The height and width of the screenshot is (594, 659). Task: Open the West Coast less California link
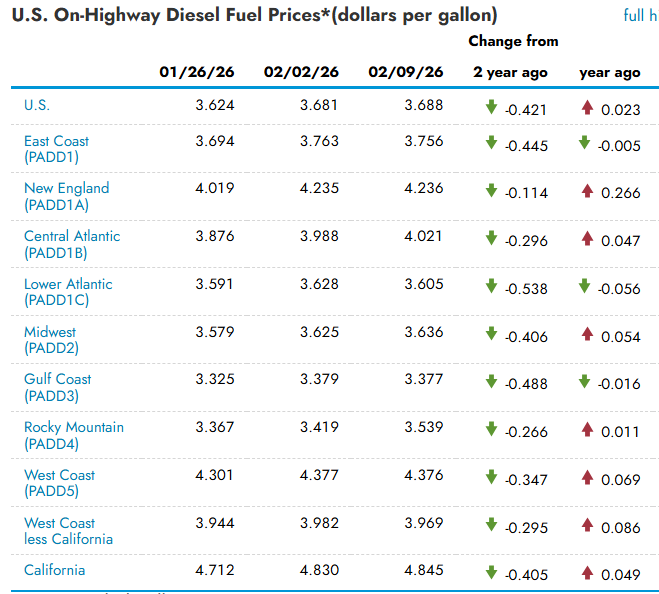68,531
